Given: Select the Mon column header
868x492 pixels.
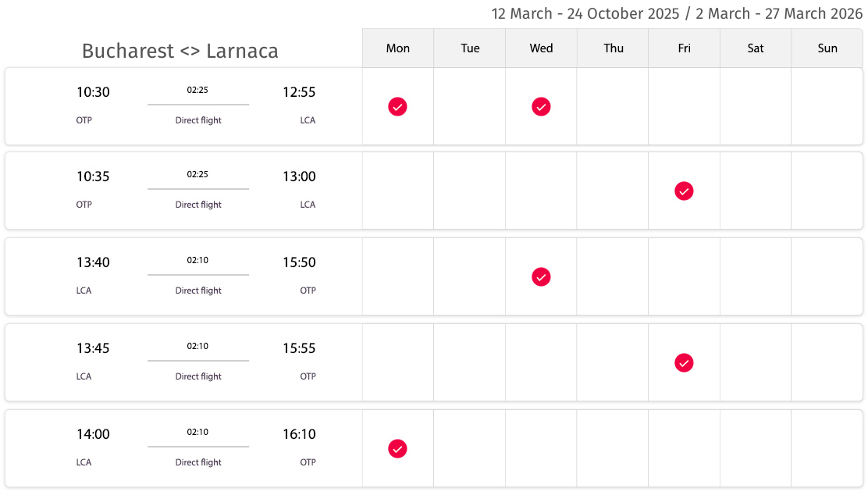Looking at the screenshot, I should [x=398, y=48].
